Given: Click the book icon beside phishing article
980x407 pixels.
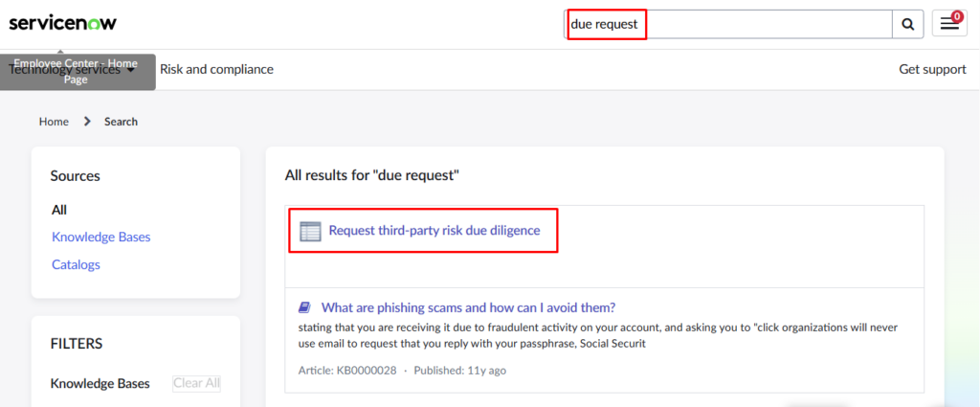Looking at the screenshot, I should click(x=305, y=307).
